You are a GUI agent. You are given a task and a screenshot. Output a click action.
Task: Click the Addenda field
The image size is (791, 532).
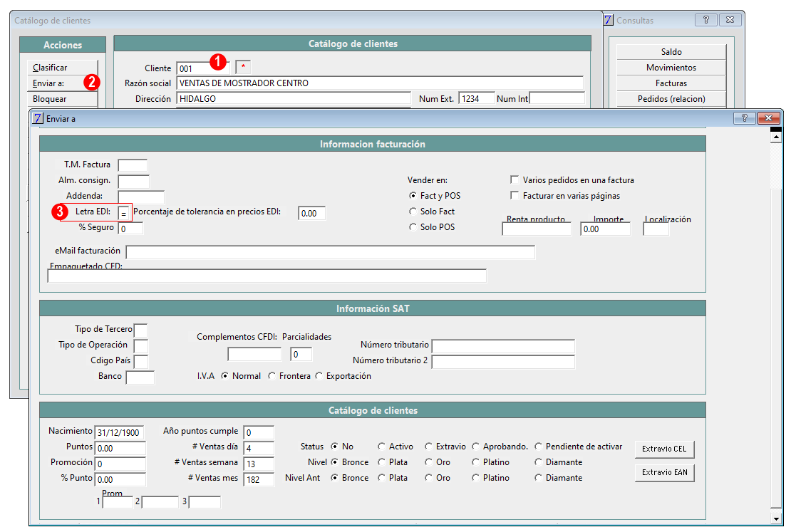point(141,197)
